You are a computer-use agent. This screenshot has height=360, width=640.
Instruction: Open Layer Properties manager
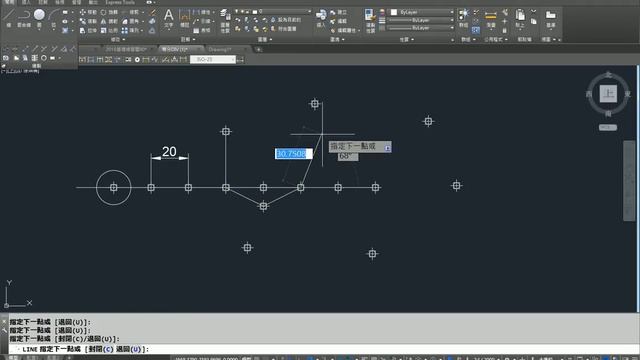[225, 20]
